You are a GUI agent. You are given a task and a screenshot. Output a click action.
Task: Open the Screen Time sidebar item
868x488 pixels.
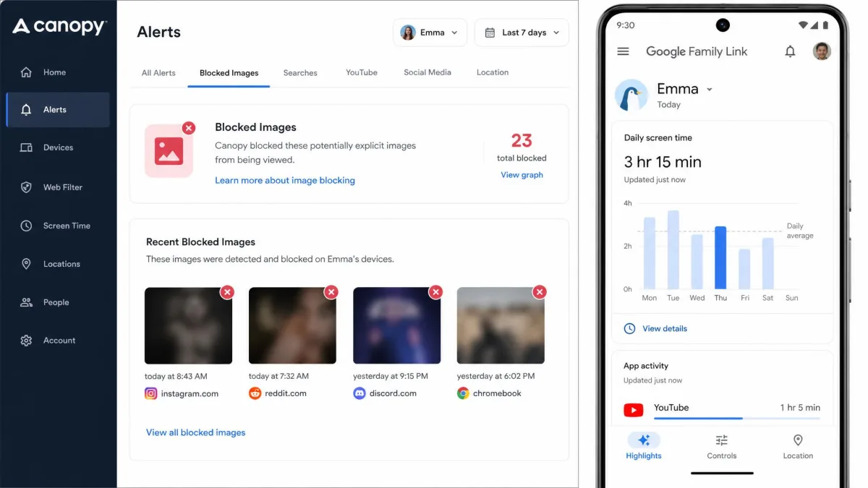click(58, 226)
